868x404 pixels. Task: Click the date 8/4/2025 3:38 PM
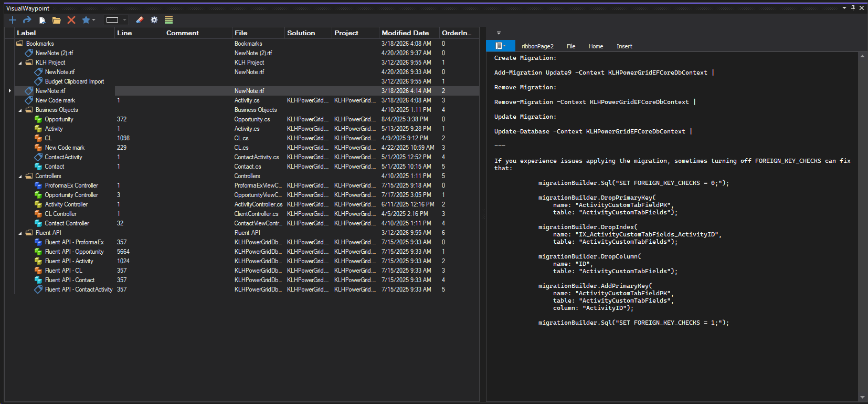(x=405, y=119)
